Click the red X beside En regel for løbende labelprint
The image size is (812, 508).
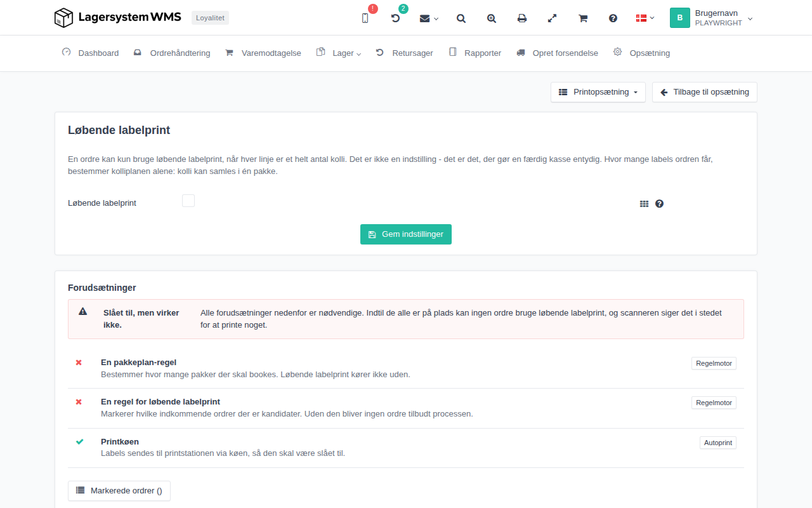click(x=79, y=402)
